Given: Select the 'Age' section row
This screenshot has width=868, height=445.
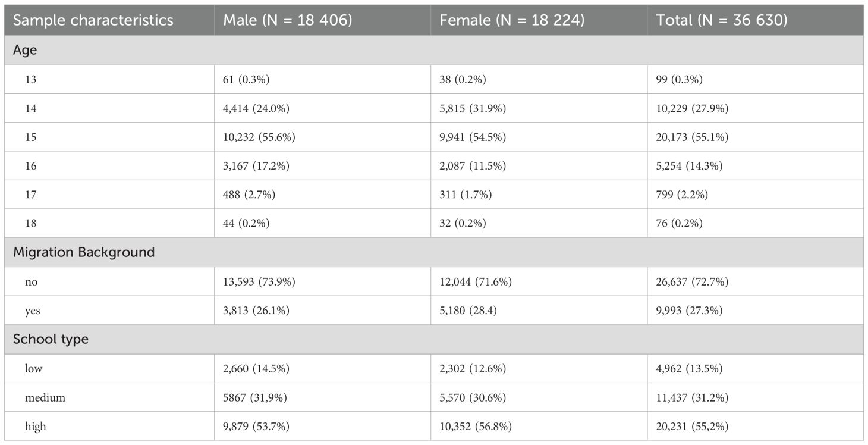Looking at the screenshot, I should [25, 51].
